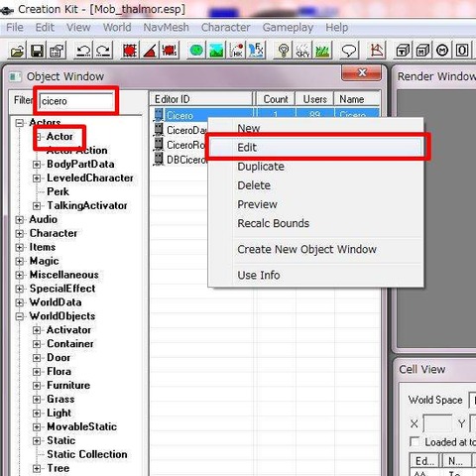Viewport: 476px width, 476px height.
Task: Open the Landscape editing icon
Action: click(x=216, y=51)
